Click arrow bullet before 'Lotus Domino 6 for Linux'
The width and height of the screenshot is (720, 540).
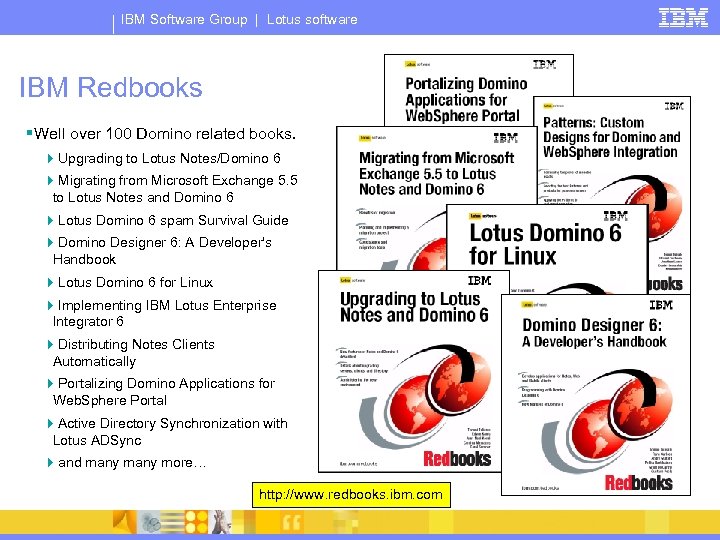(x=50, y=282)
